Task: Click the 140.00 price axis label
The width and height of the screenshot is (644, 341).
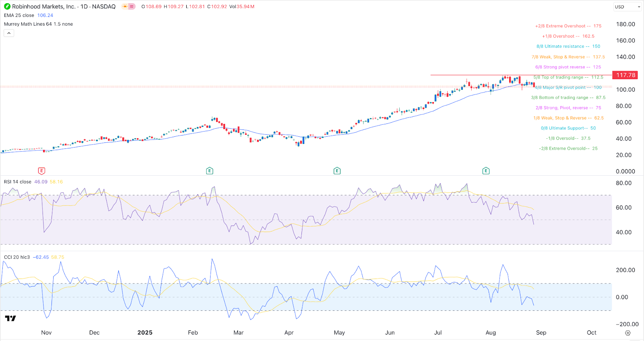Action: tap(625, 57)
